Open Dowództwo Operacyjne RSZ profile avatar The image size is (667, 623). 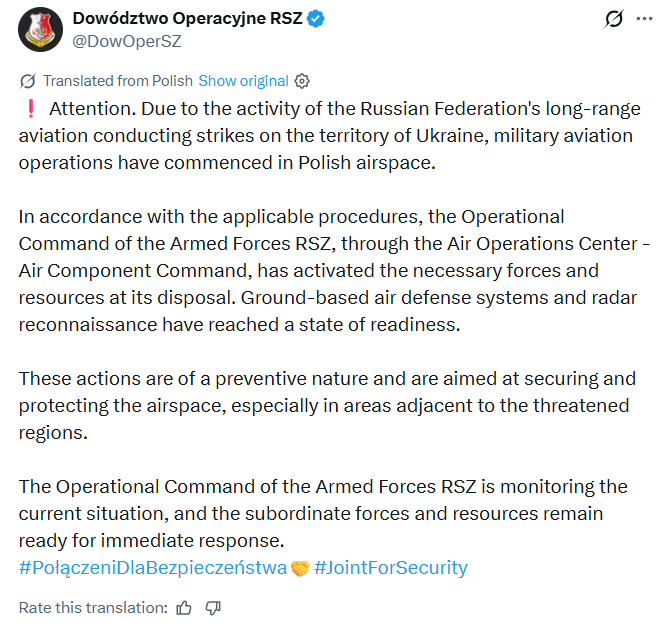[40, 29]
